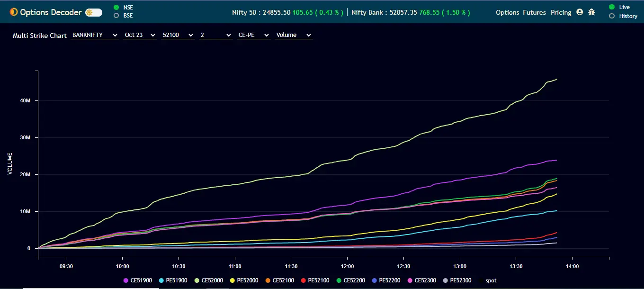Select the BSE exchange radio button

tap(116, 16)
